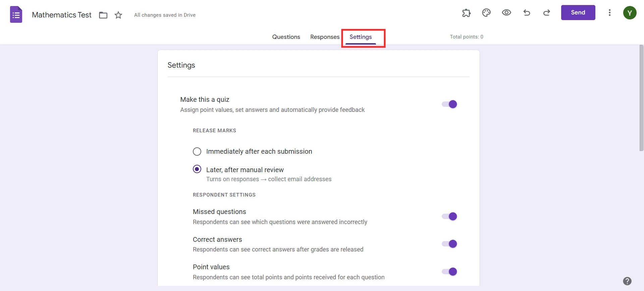Switch to the Questions tab
Image resolution: width=644 pixels, height=291 pixels.
(x=286, y=37)
